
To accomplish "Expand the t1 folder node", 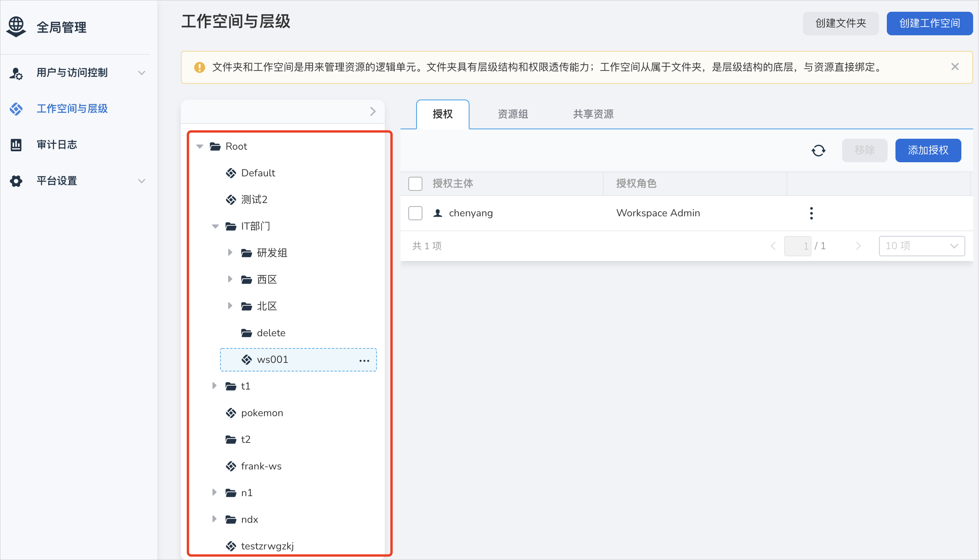I will 215,386.
